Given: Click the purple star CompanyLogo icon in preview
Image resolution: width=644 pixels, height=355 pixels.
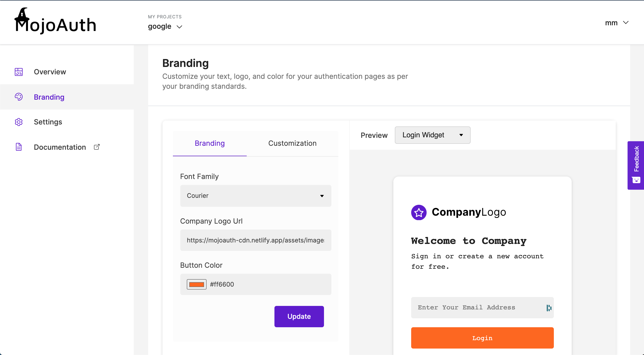Looking at the screenshot, I should click(419, 212).
